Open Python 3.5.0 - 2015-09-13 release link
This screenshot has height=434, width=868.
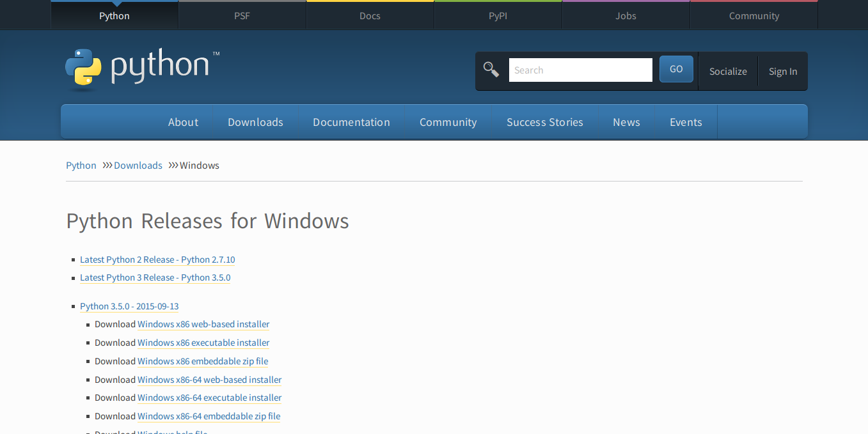coord(129,306)
